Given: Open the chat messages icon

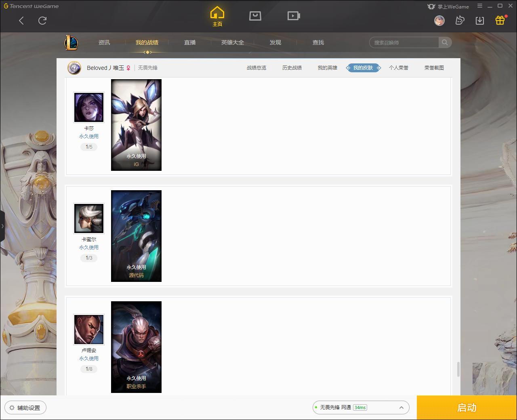Looking at the screenshot, I should click(460, 20).
